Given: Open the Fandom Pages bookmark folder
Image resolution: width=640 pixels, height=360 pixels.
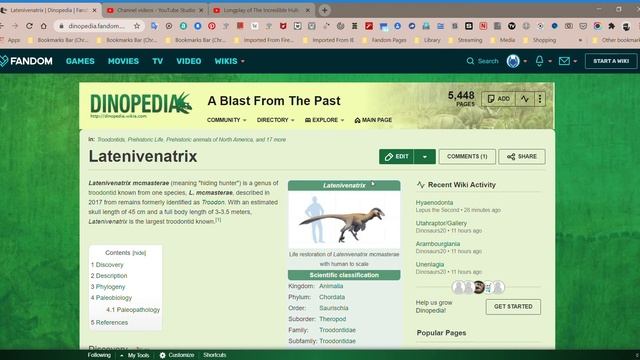Looking at the screenshot, I should tap(385, 40).
